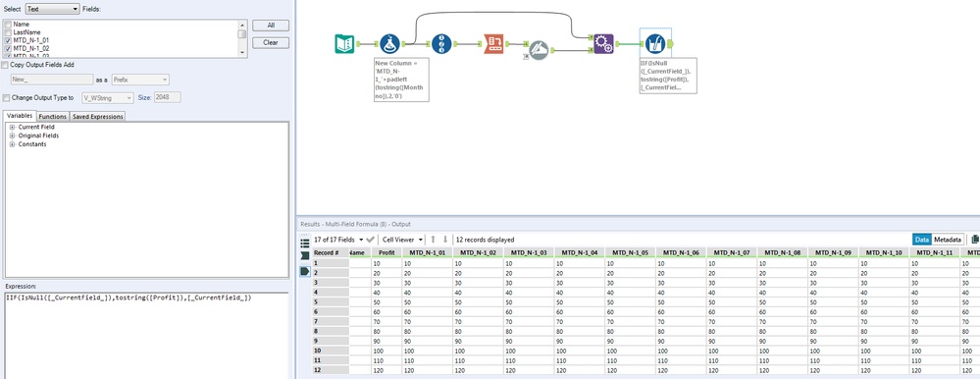Click the Formula tool's output anchor
The image size is (980, 379).
[x=404, y=44]
